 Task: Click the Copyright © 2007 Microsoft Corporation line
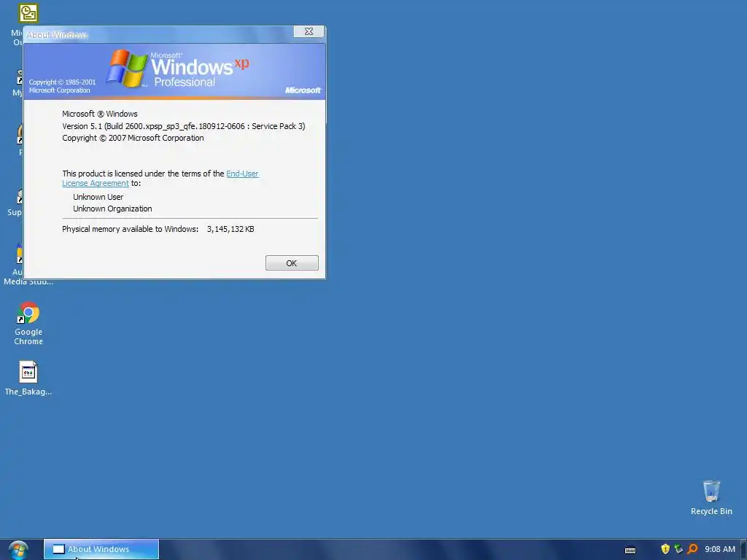click(x=133, y=138)
